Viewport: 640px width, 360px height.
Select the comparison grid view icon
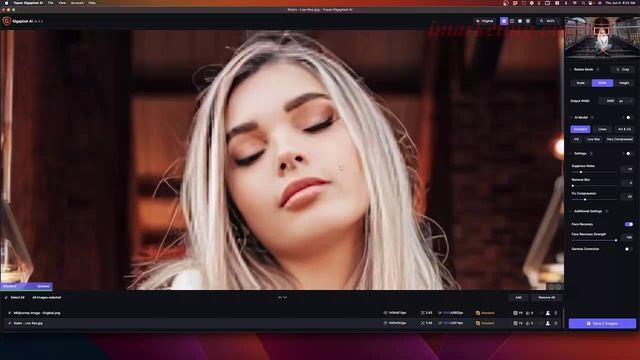528,21
